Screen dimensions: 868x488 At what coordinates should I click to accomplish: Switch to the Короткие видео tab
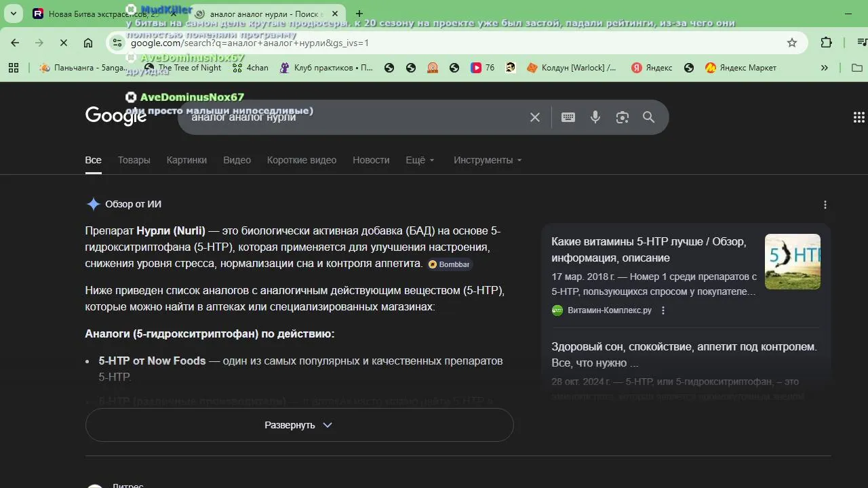click(302, 160)
